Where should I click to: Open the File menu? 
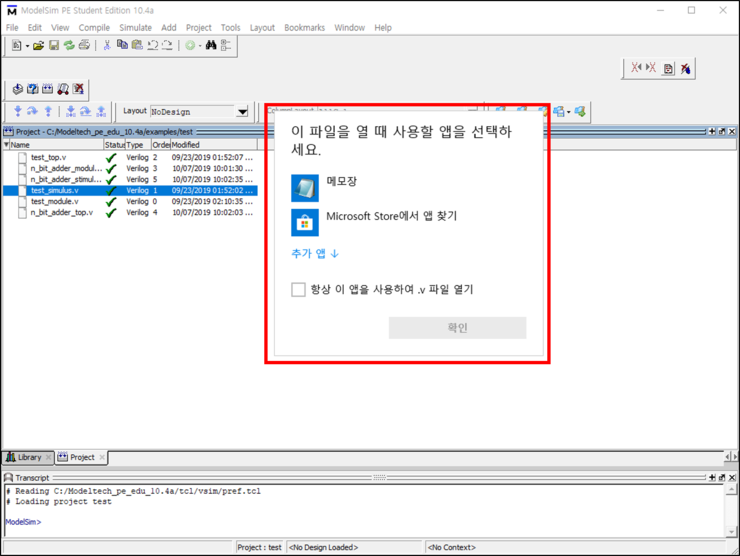point(12,28)
